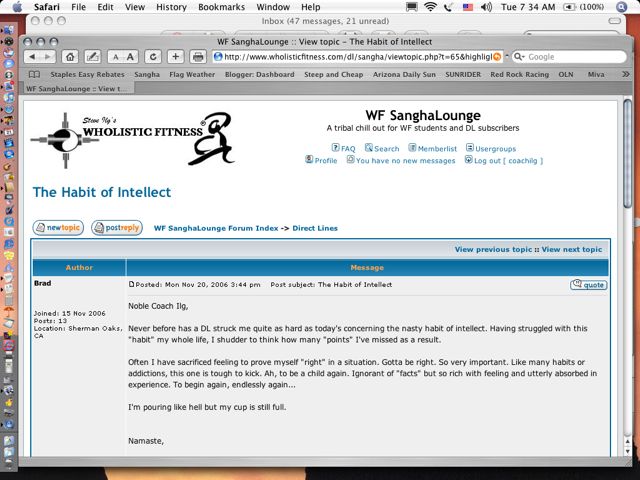Open the Bookmarks menu in menu bar

click(221, 7)
